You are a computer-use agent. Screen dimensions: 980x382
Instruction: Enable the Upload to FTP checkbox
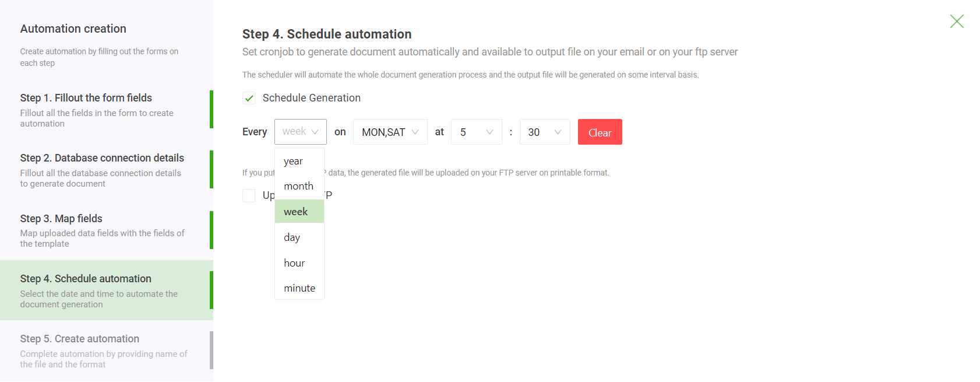[x=249, y=195]
